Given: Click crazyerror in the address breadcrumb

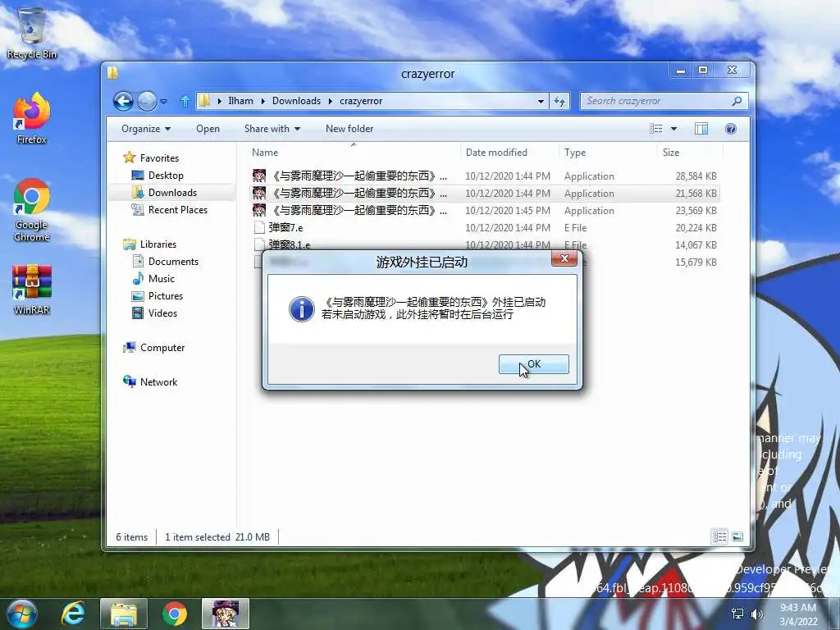Looking at the screenshot, I should tap(361, 101).
